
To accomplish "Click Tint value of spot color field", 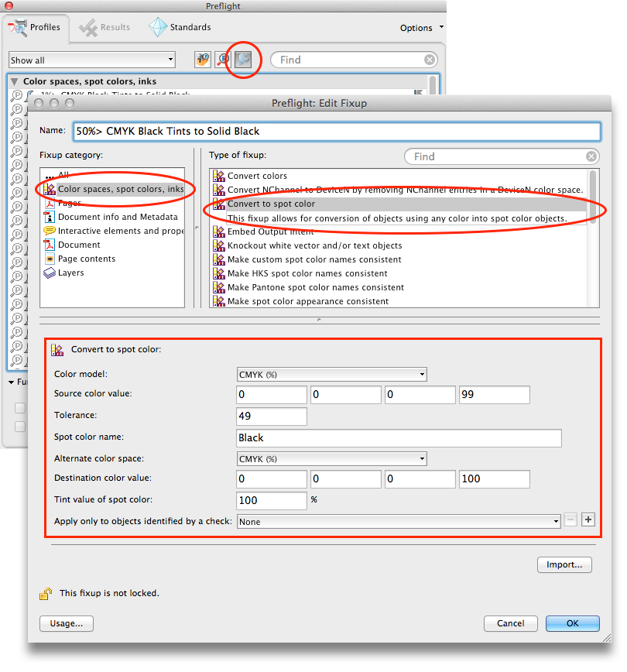I will click(272, 501).
